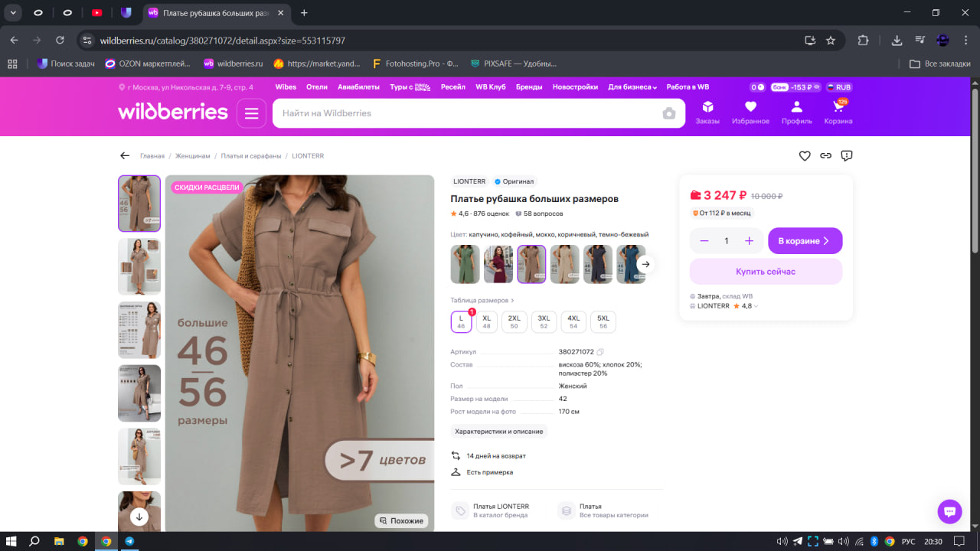Open Chrome tab search dropdown

click(13, 12)
